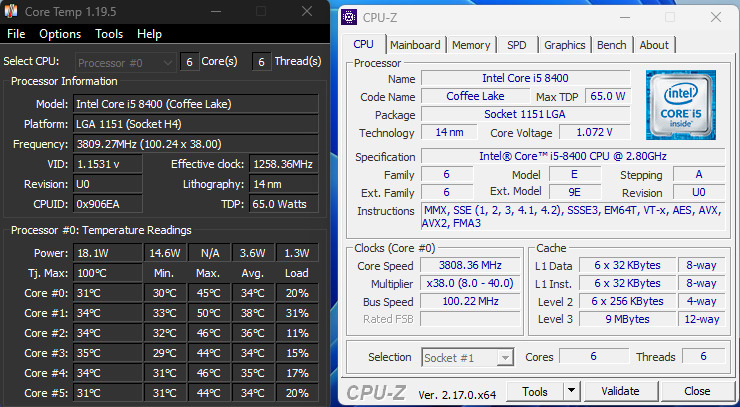
Task: Click the Level 3 associativity '12-way'
Action: 702,319
